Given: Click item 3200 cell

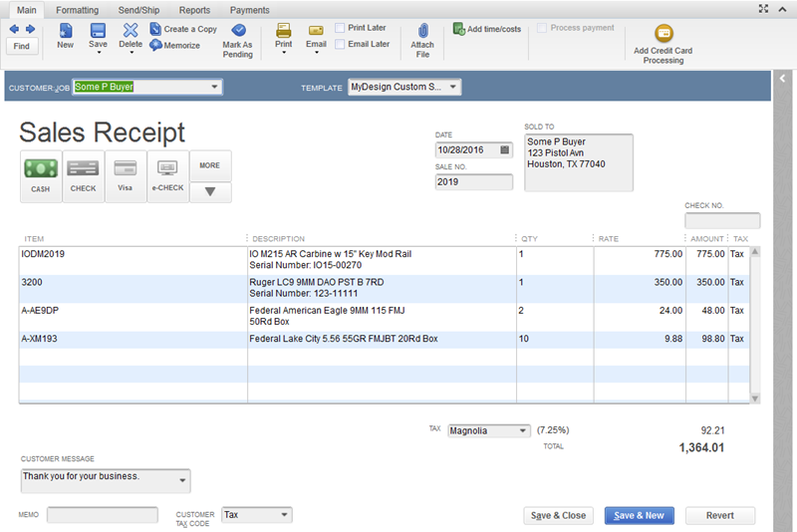Looking at the screenshot, I should 133,289.
